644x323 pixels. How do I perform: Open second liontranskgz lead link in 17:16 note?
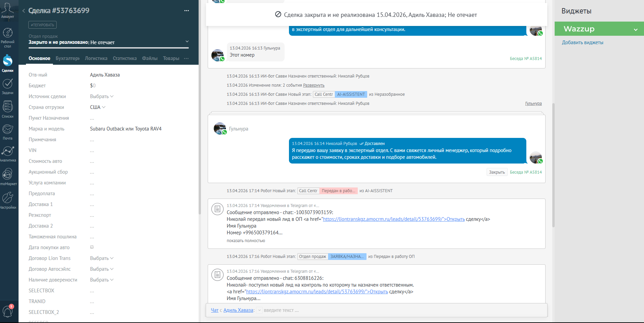(x=317, y=292)
